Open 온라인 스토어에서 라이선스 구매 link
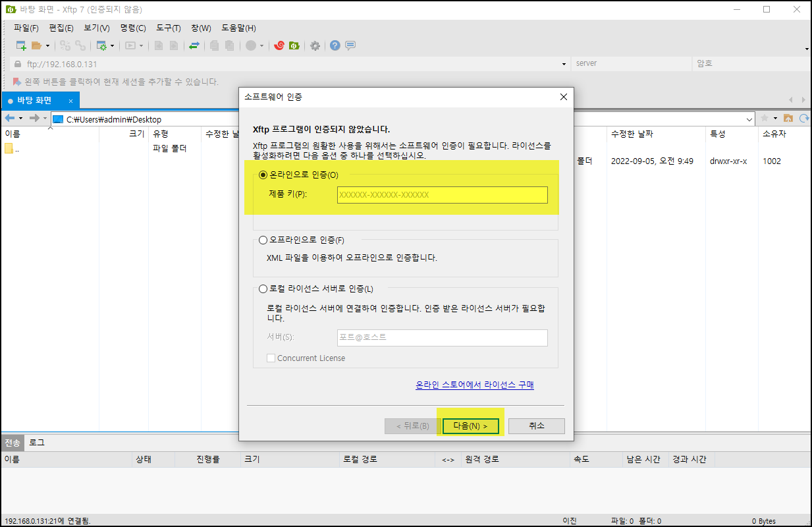Viewport: 812px width, 527px height. 475,385
